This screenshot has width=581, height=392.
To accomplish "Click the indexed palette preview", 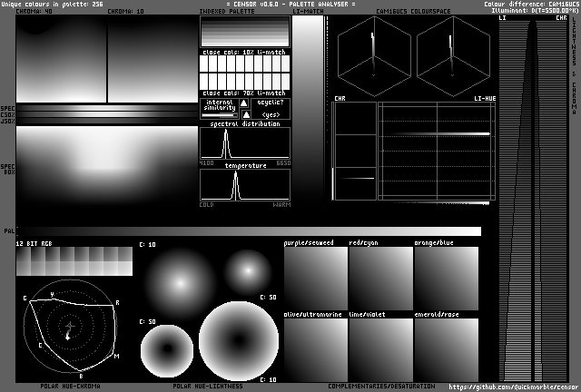I will point(245,33).
